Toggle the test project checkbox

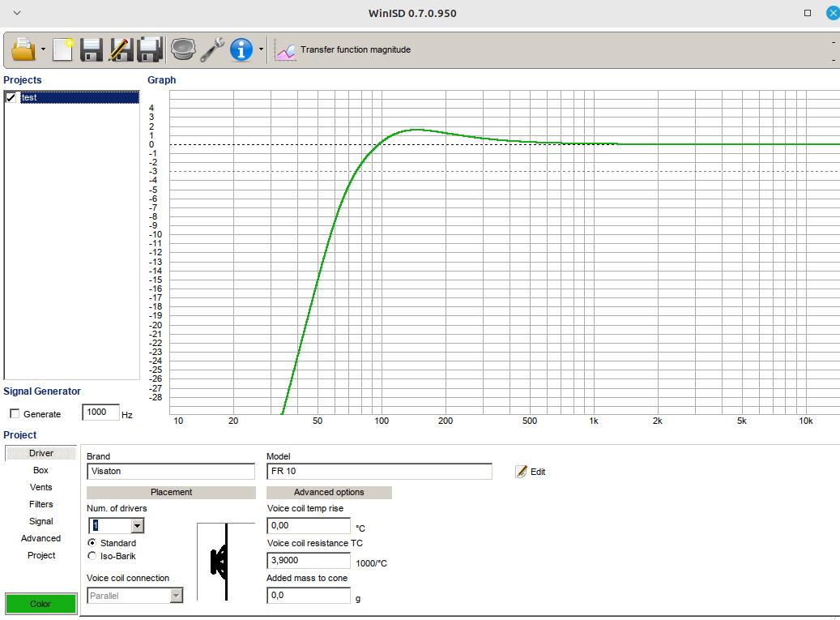pos(11,97)
